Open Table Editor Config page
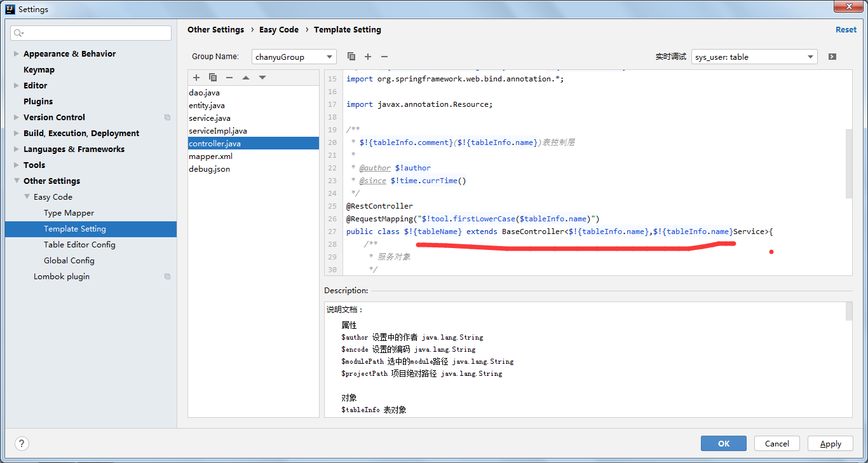 (79, 244)
